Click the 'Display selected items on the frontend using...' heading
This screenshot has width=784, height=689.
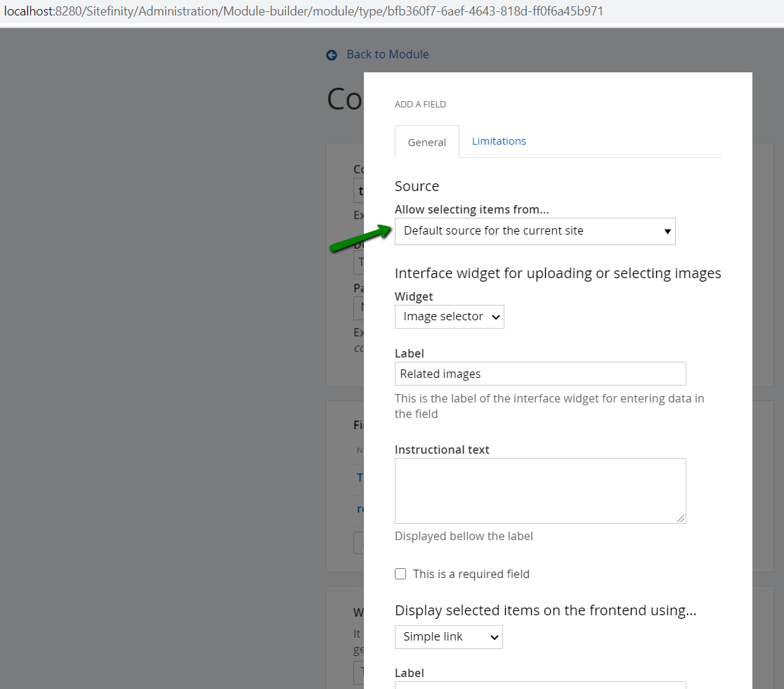(546, 610)
